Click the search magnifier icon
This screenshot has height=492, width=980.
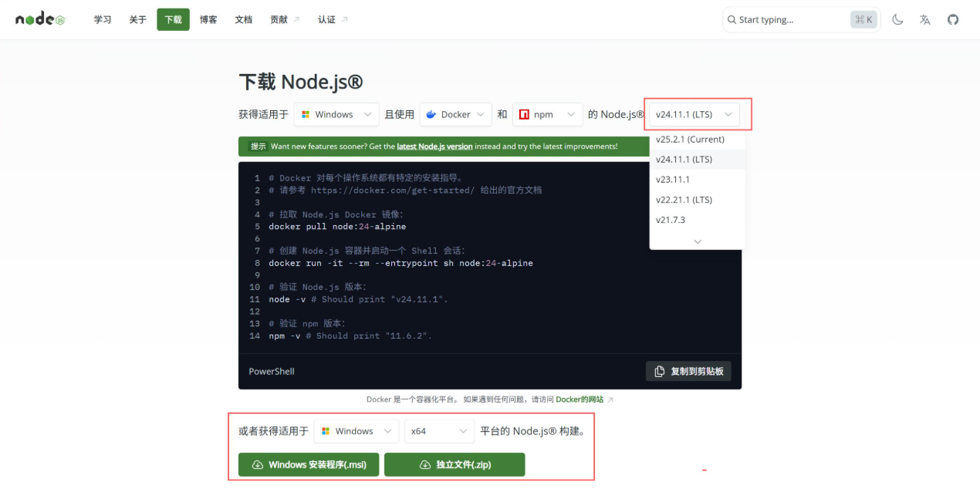point(732,20)
